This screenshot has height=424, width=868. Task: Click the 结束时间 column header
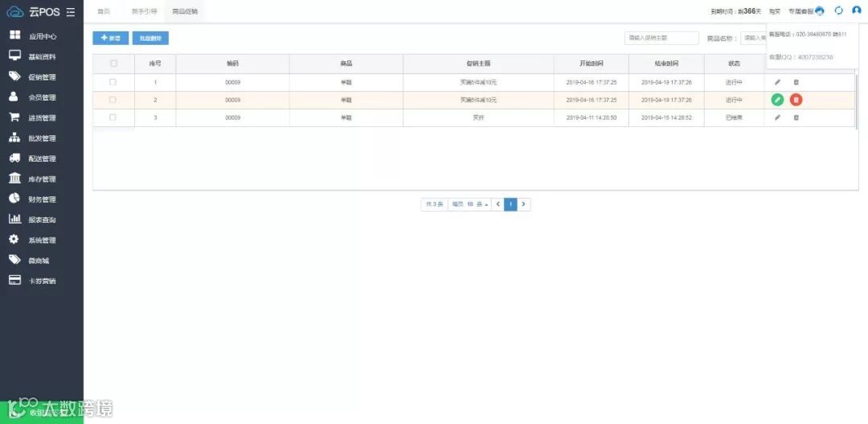666,64
